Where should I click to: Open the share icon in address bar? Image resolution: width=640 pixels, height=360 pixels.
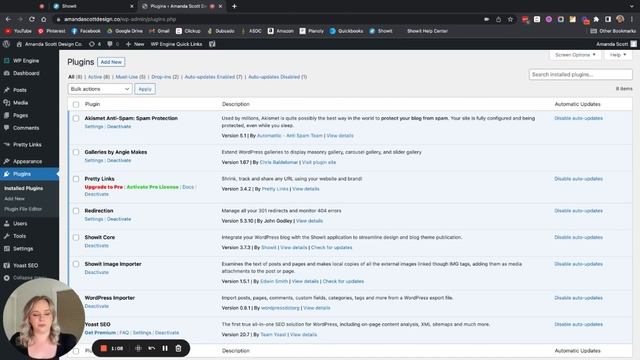pyautogui.click(x=498, y=19)
